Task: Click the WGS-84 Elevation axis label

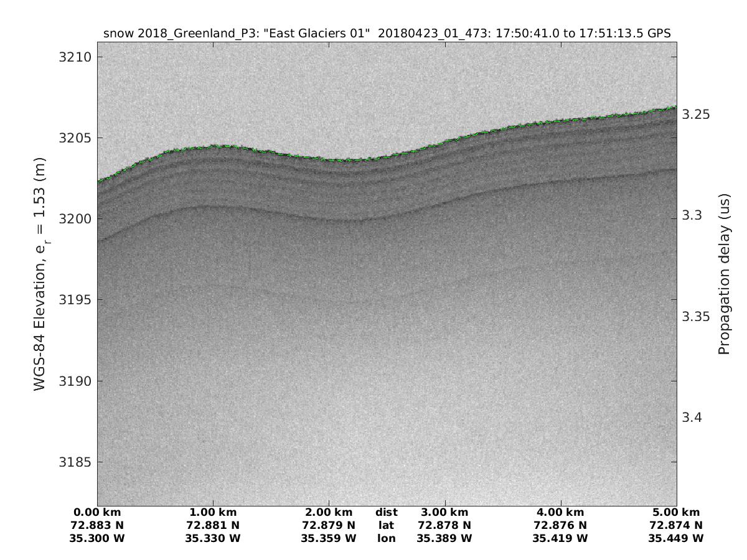Action: pos(40,274)
